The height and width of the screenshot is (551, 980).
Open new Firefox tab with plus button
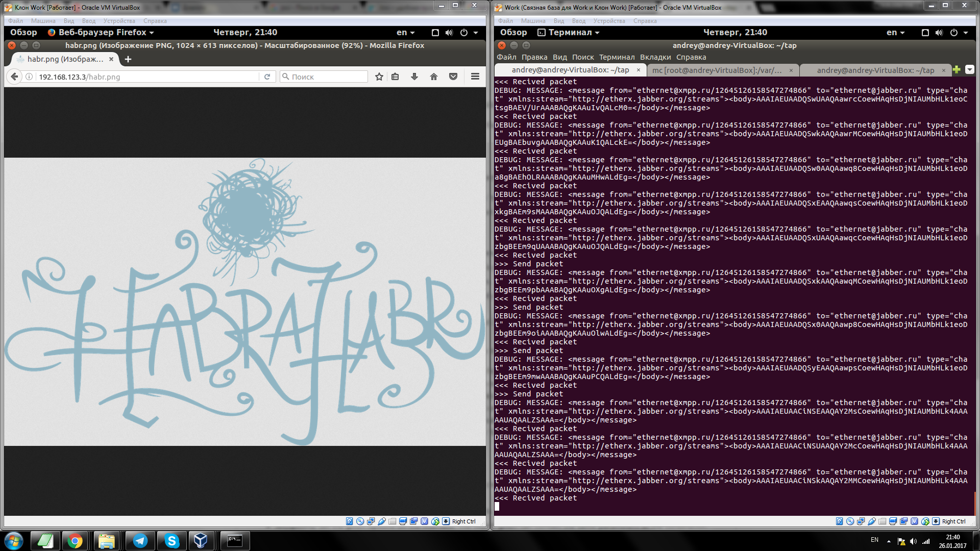tap(128, 59)
